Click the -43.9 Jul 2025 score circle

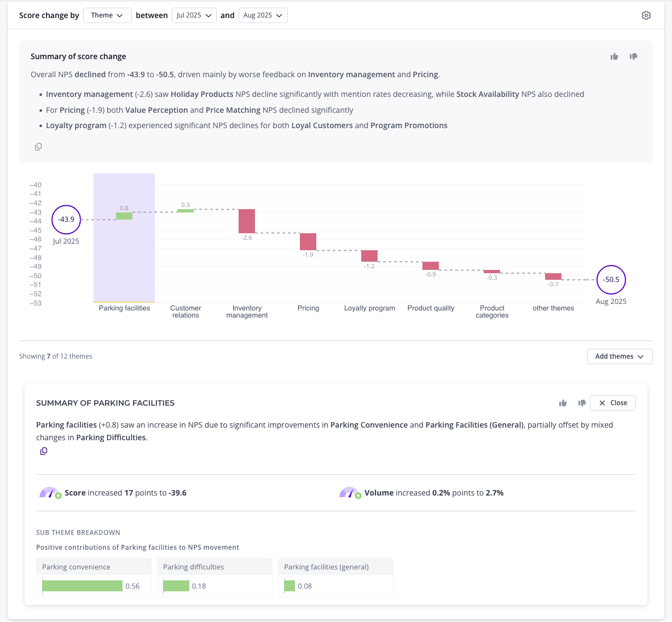click(66, 220)
